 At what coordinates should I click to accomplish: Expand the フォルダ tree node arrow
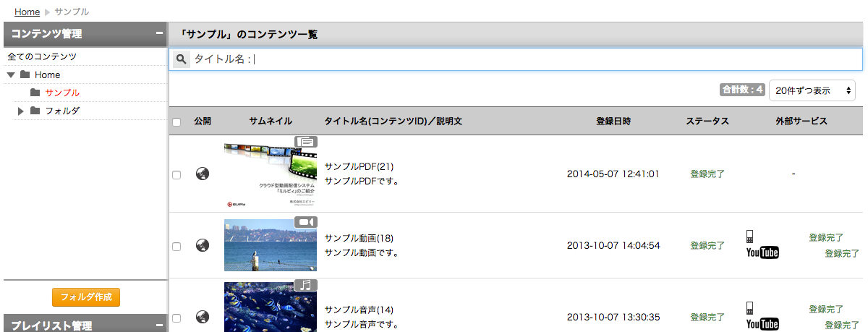click(21, 111)
